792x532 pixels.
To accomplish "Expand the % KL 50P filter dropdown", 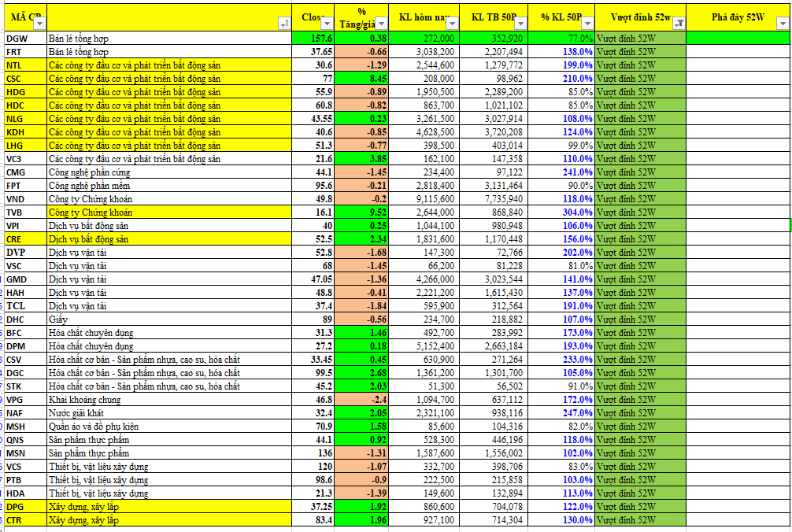I will (x=587, y=24).
